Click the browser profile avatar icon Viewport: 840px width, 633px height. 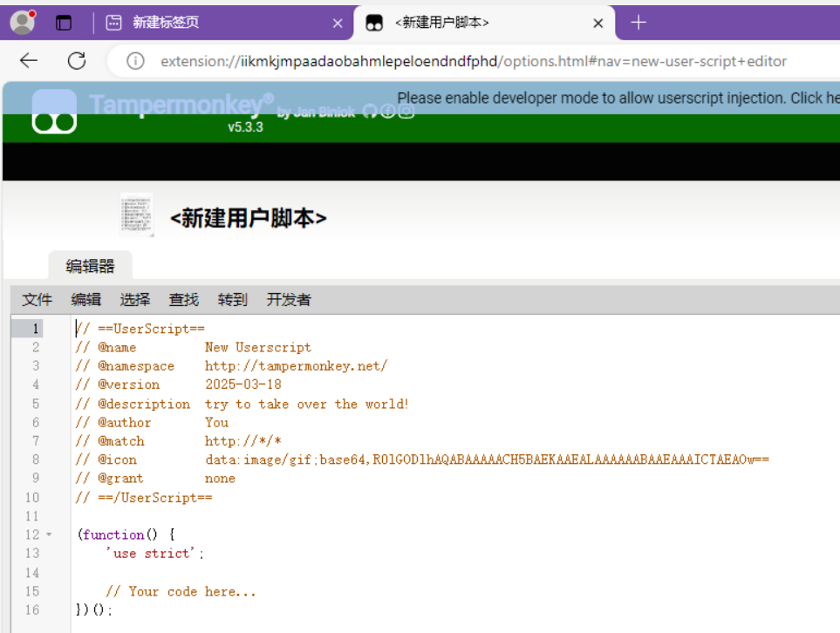point(22,23)
